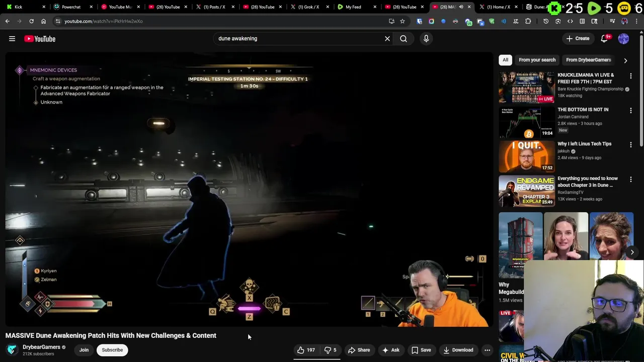
Task: Share this video
Action: point(359,350)
